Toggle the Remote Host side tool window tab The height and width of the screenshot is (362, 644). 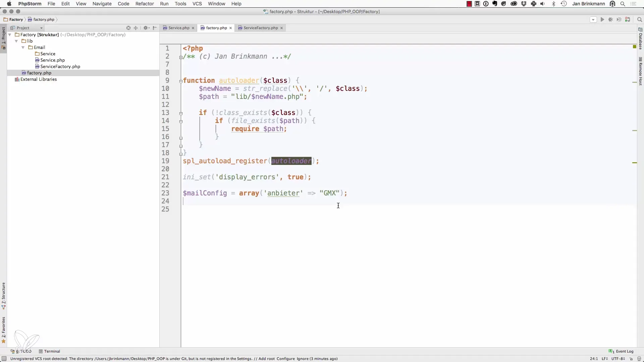point(640,71)
